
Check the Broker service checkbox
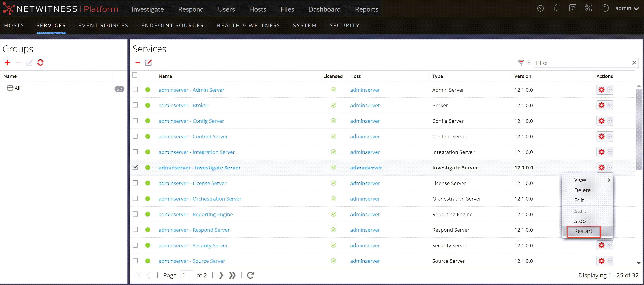(x=135, y=105)
